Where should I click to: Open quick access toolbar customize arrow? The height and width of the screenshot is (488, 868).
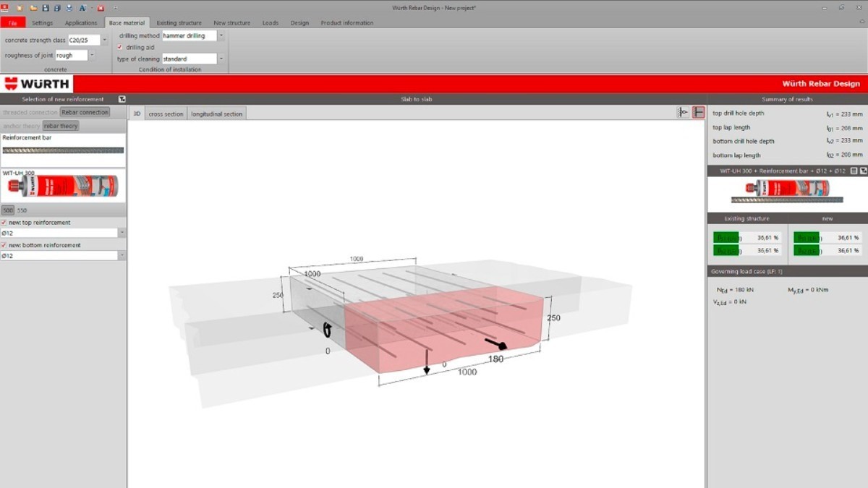coord(116,8)
